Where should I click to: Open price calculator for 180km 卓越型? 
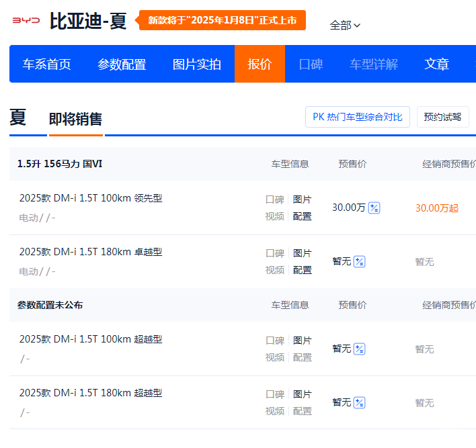[x=360, y=262]
